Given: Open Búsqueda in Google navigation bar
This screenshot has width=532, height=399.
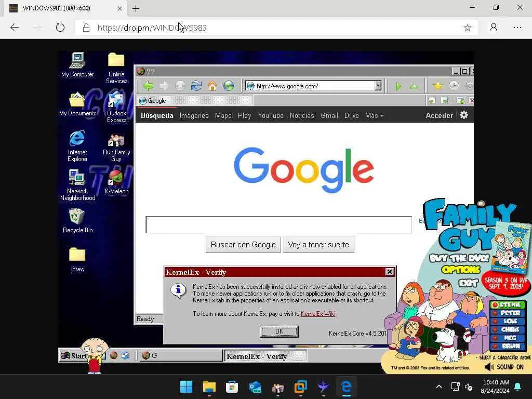Looking at the screenshot, I should 157,116.
